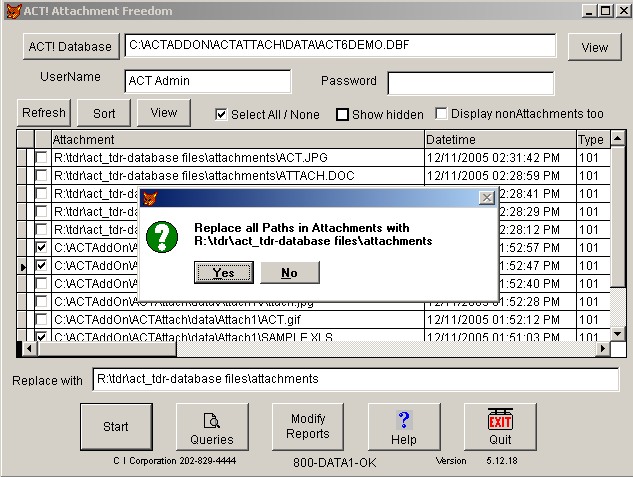
Task: Toggle Select All / None checkbox
Action: point(221,115)
